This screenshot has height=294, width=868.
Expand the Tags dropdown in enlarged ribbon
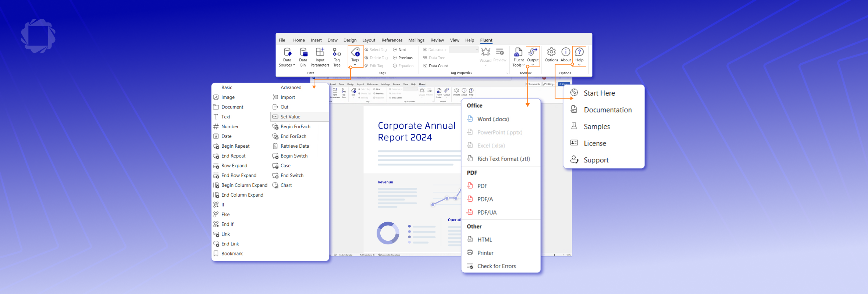[355, 57]
